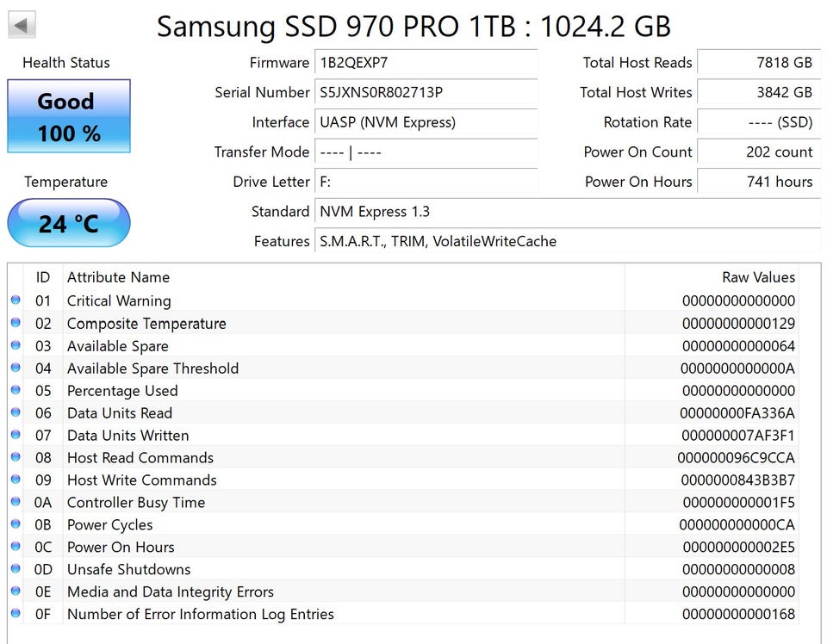Click the Interface field reading UASP (NVM Express)
Screen dimensions: 827x644
[426, 122]
